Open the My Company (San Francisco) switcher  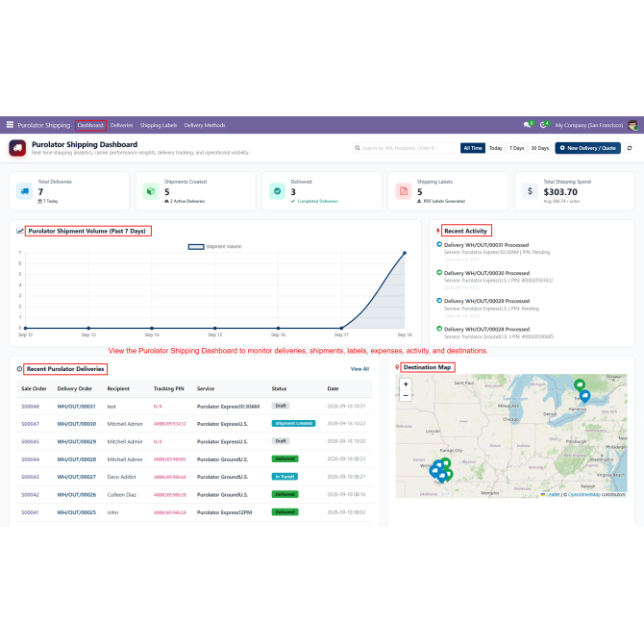[x=589, y=125]
